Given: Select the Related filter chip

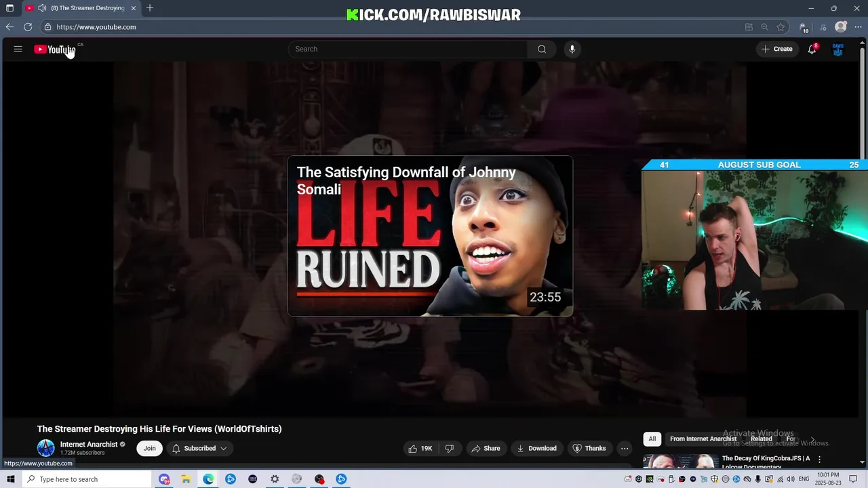Looking at the screenshot, I should [x=761, y=439].
